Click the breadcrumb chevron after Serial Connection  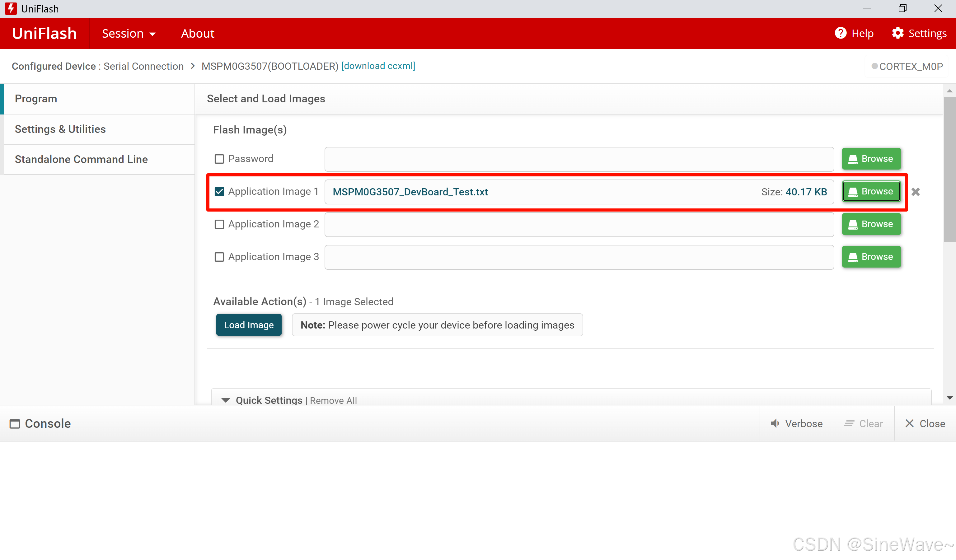pyautogui.click(x=193, y=66)
